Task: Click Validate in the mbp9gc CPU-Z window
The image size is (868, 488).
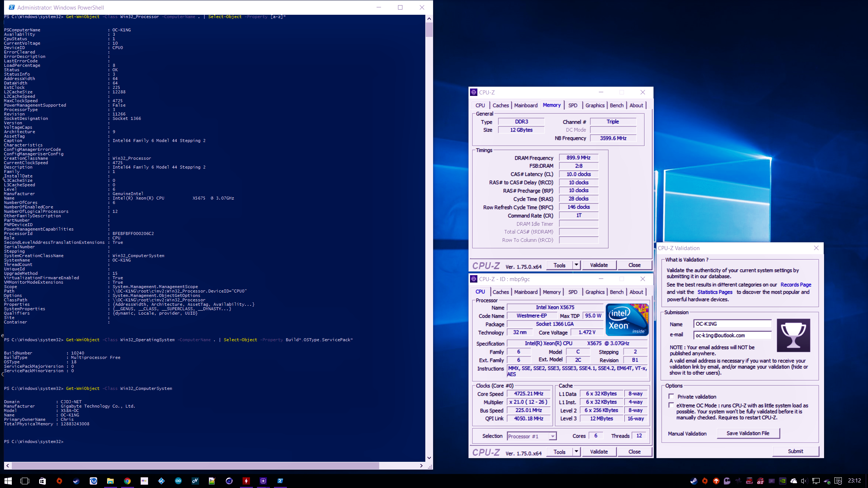Action: [x=599, y=452]
